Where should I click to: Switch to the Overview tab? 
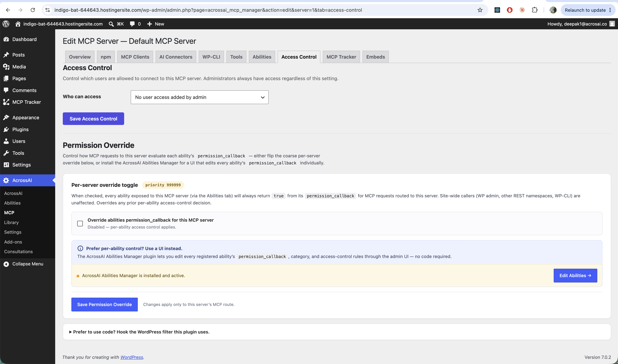pos(80,57)
